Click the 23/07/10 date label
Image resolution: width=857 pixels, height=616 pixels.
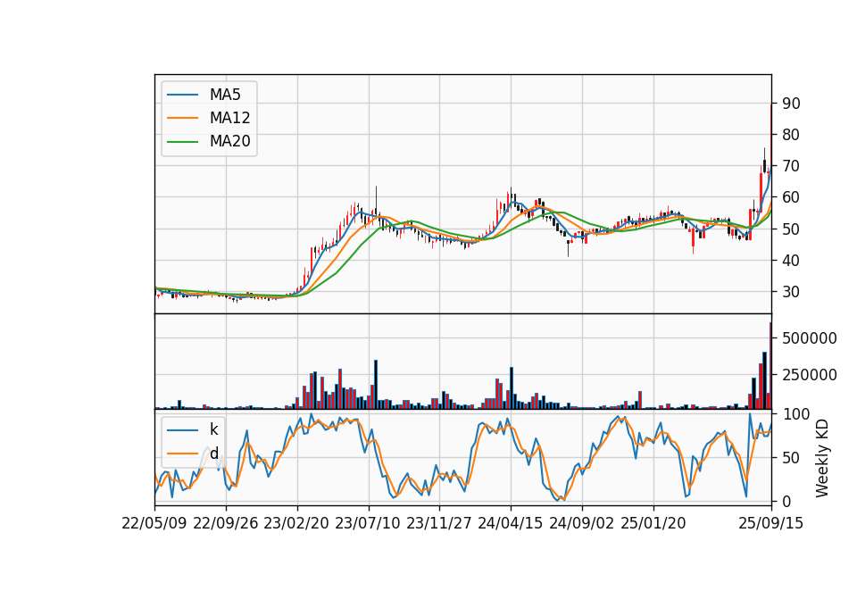(x=368, y=523)
